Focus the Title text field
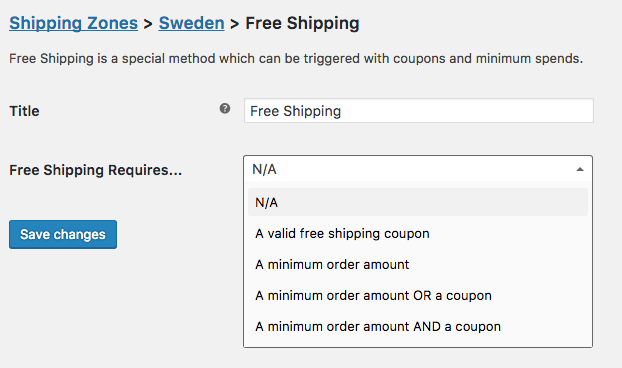Viewport: 622px width, 368px height. (419, 111)
